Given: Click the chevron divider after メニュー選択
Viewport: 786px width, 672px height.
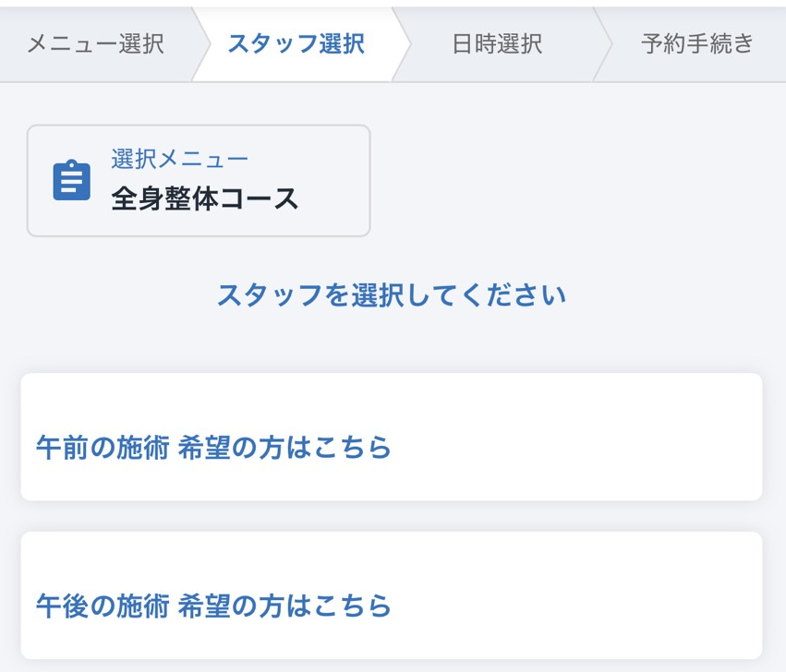Looking at the screenshot, I should (x=198, y=43).
